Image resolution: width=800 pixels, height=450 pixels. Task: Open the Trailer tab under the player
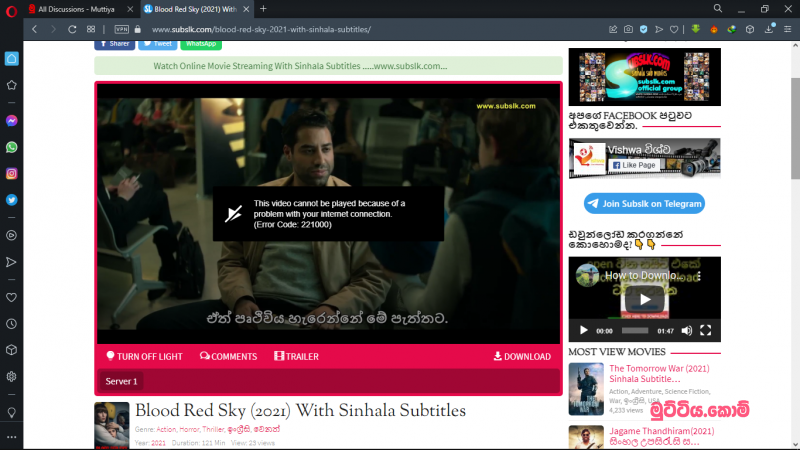(x=296, y=357)
